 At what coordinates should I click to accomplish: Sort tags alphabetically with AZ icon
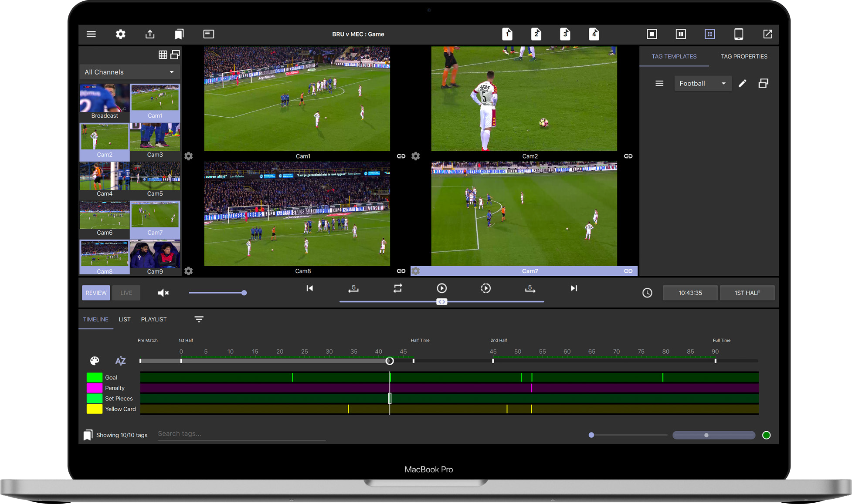[x=120, y=361]
